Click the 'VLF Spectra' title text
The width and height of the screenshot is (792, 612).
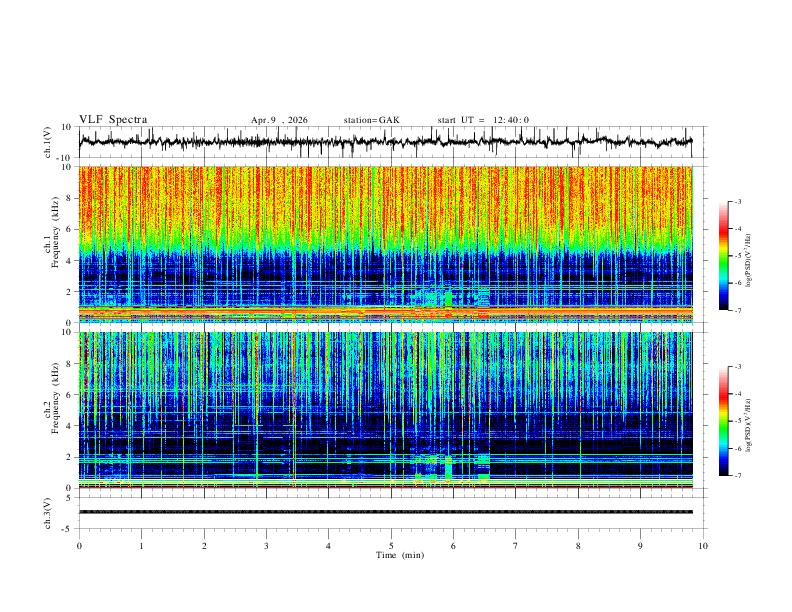coord(113,119)
